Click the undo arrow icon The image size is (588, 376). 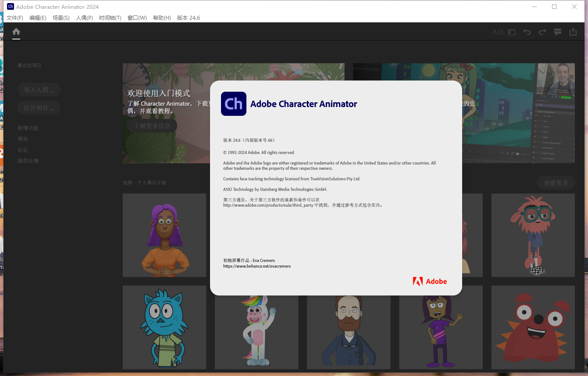tap(527, 32)
